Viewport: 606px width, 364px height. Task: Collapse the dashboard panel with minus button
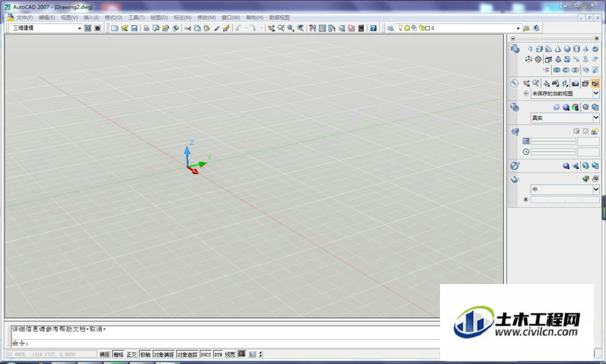(513, 39)
